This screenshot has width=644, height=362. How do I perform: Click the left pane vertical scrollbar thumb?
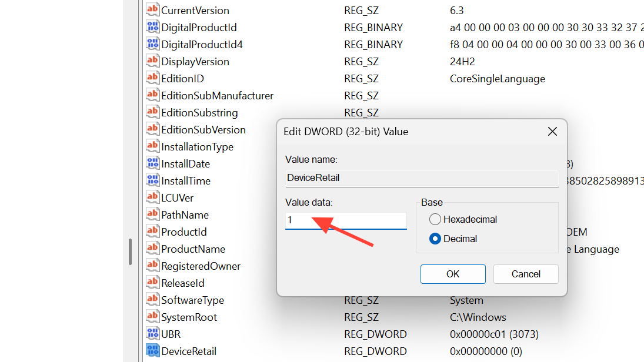click(x=130, y=252)
